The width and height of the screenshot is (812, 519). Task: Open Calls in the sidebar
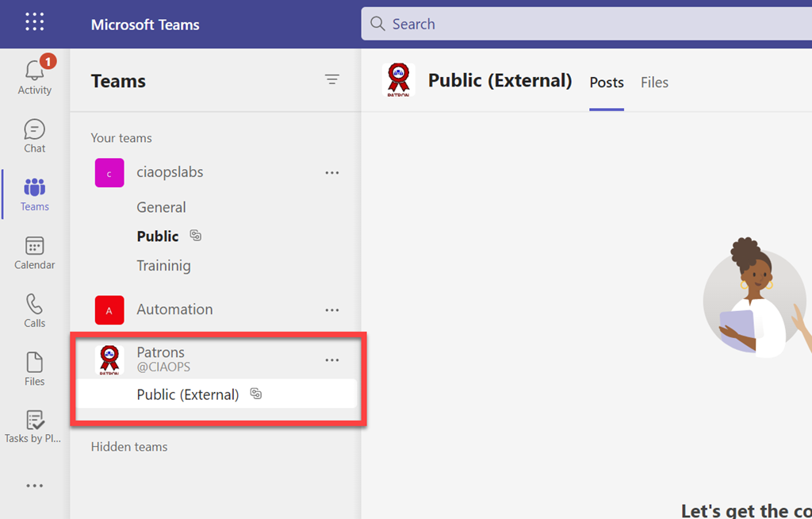pyautogui.click(x=34, y=310)
